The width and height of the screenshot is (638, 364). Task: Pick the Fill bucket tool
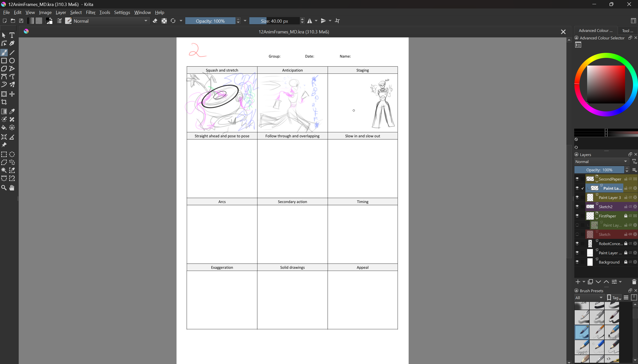pyautogui.click(x=4, y=128)
